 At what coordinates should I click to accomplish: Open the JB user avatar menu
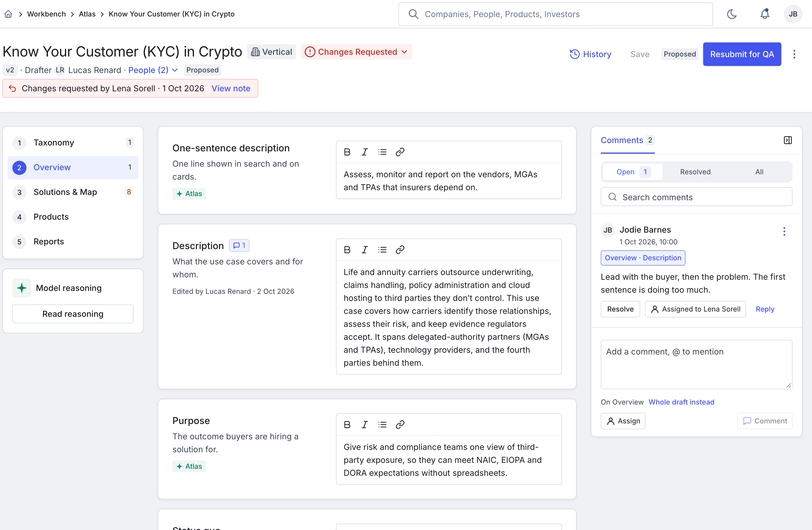click(793, 14)
